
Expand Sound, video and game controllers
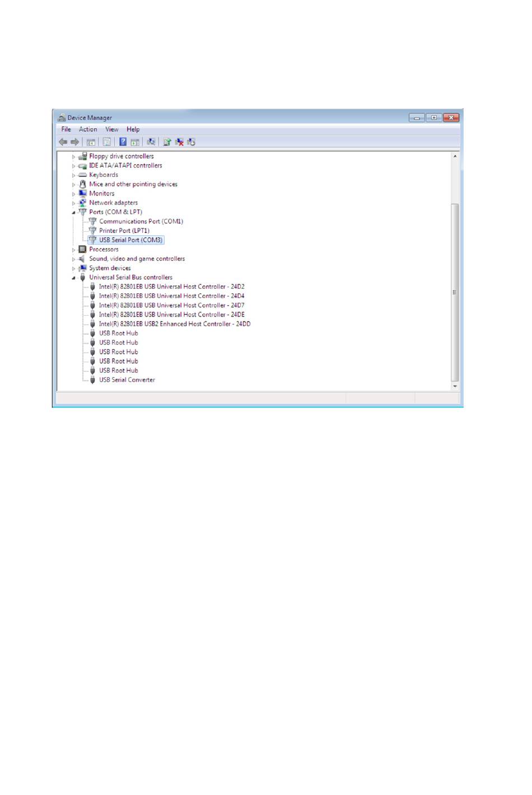(x=73, y=259)
